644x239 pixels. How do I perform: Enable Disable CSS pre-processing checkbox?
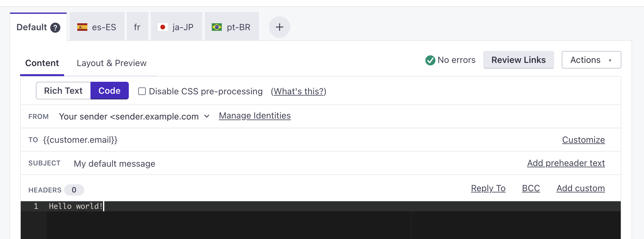click(142, 91)
